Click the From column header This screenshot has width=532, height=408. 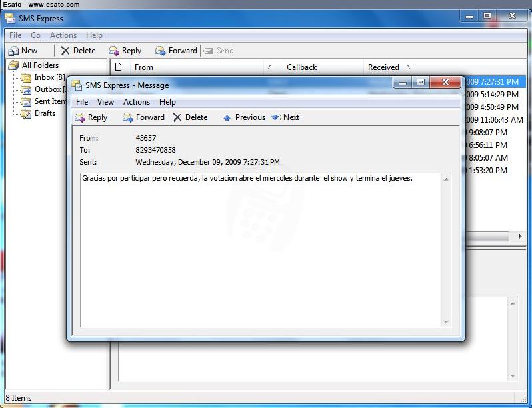pyautogui.click(x=144, y=67)
